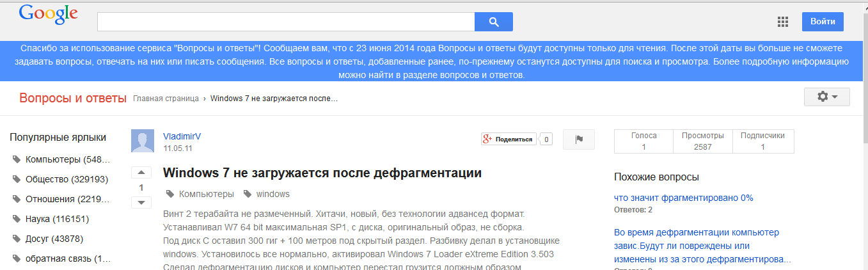
Task: Click the Ответов: 2 text
Action: (x=633, y=210)
